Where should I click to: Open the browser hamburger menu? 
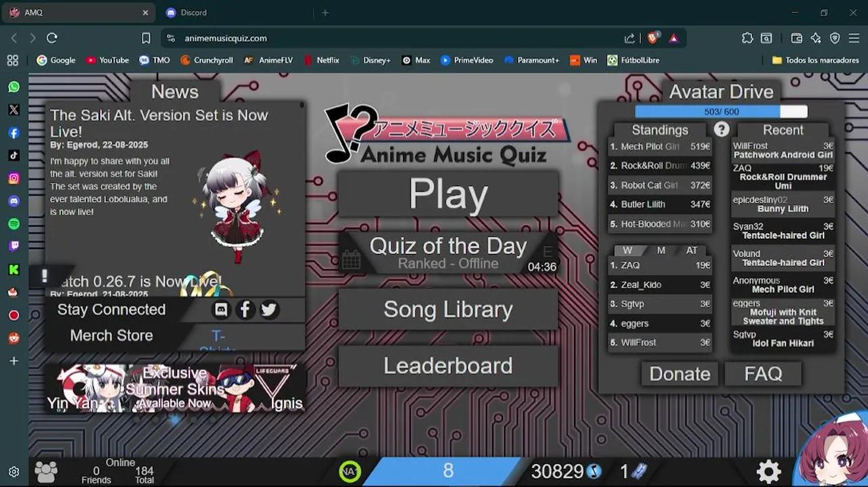tap(854, 38)
